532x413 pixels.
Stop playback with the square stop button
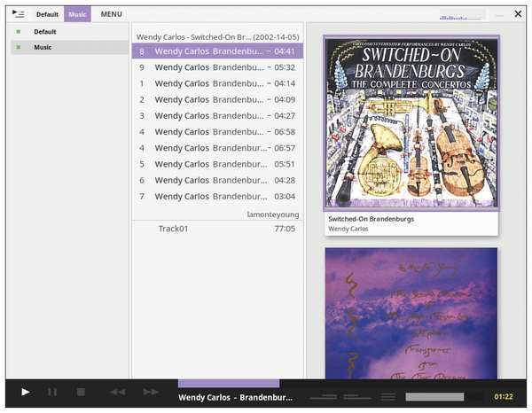(81, 392)
